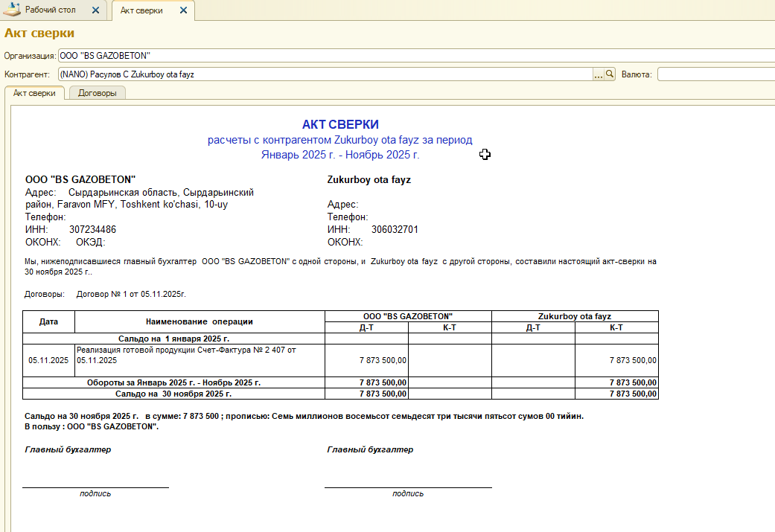Click the В пользу : ООО "BS GAZOBETON" line
This screenshot has height=532, width=775.
point(92,426)
